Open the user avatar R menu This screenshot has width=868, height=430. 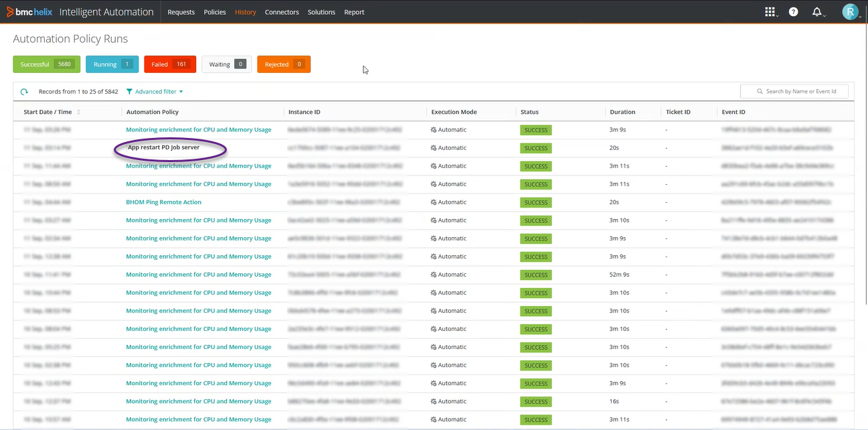(850, 11)
